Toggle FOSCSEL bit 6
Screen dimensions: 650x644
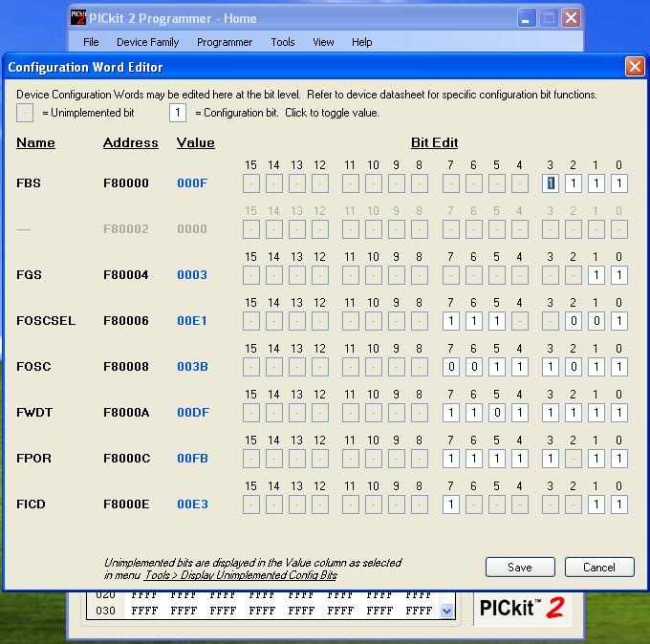474,321
